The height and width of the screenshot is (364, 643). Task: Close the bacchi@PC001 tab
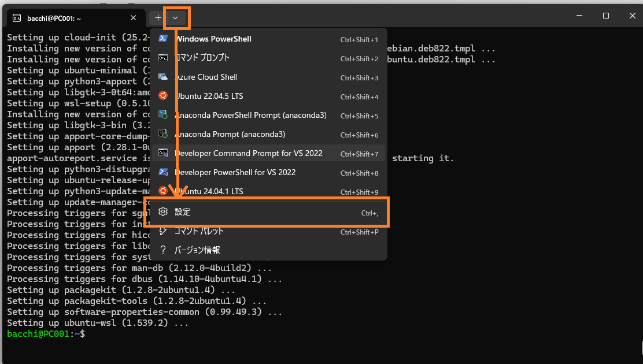(x=134, y=17)
